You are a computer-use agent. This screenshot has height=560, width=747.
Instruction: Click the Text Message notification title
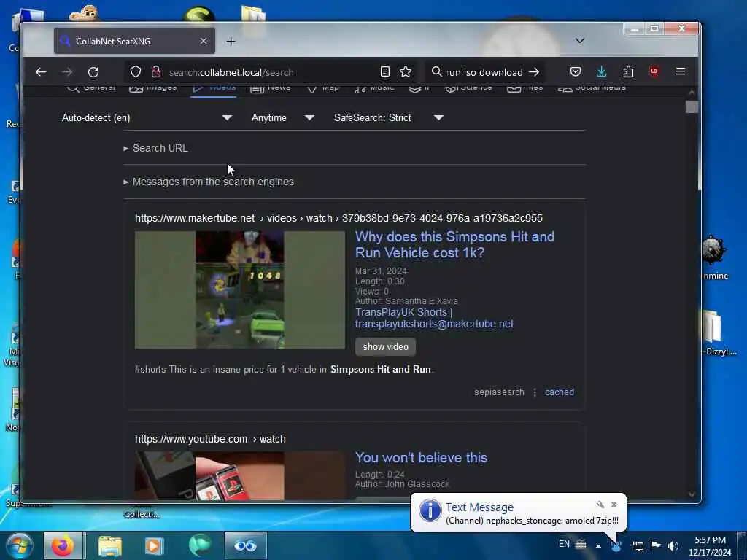click(x=479, y=507)
